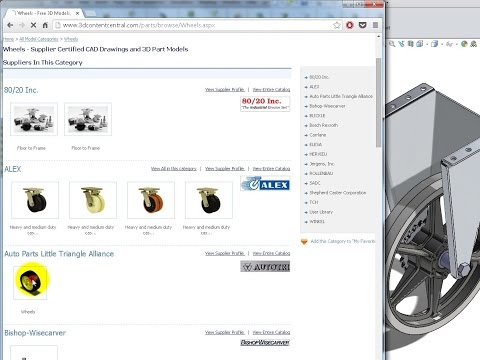The image size is (480, 360).
Task: Close the Wheels browser tab
Action: (77, 13)
